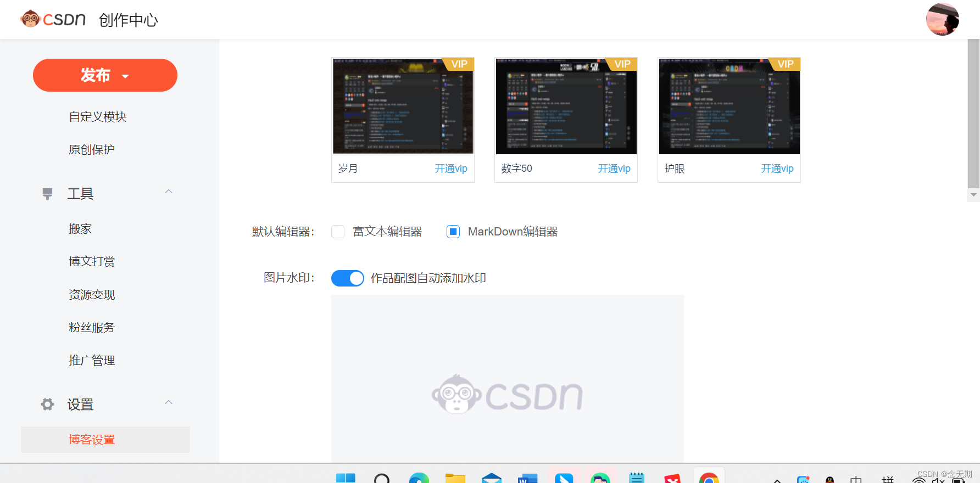Click the 富文本编辑器 label
The width and height of the screenshot is (980, 483).
(387, 232)
